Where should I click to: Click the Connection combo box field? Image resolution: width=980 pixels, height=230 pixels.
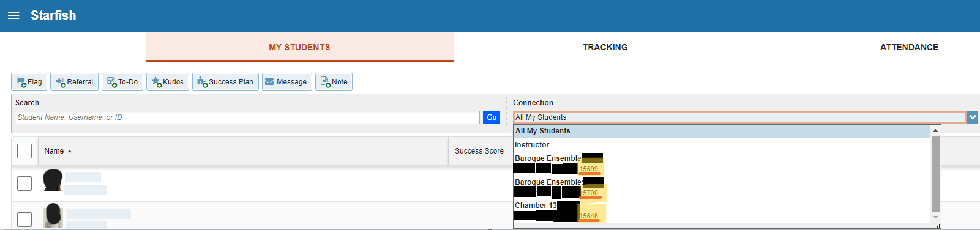coord(739,117)
